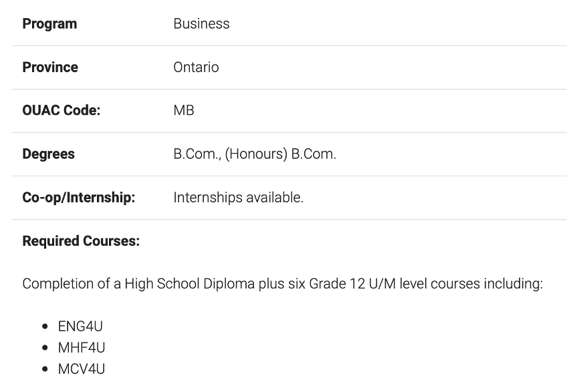
Task: Click the Required Courses heading
Action: [81, 241]
